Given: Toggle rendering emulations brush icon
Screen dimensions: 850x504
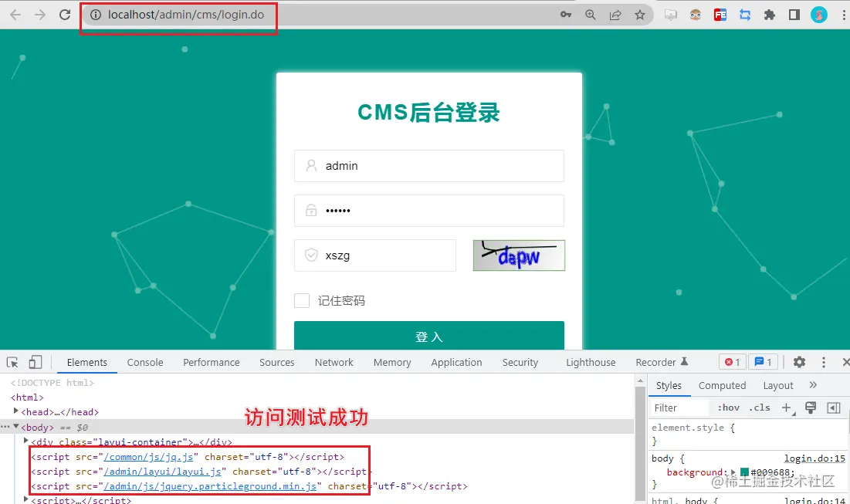Looking at the screenshot, I should [x=811, y=408].
